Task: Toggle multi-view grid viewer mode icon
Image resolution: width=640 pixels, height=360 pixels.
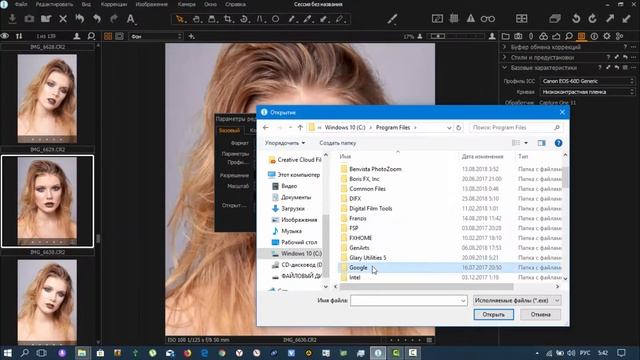Action: coord(108,36)
